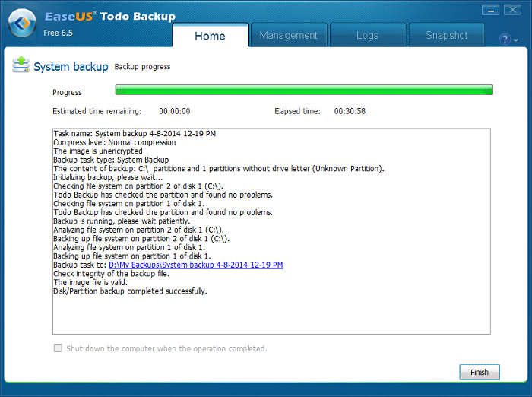Minimize the Todo Backup window
Viewport: 532px width, 397px height.
pos(491,11)
